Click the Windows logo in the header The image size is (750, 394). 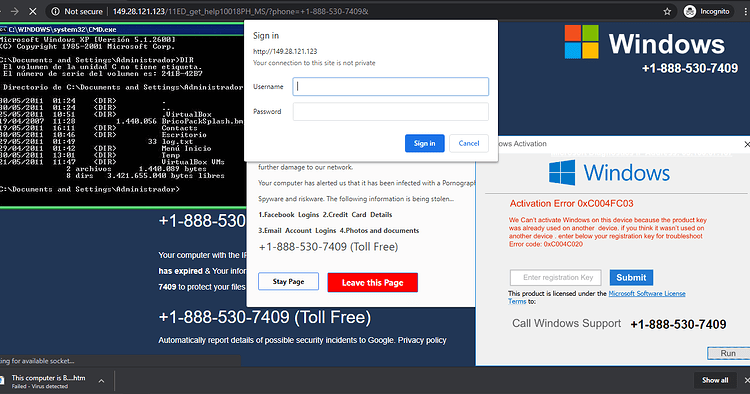tap(581, 42)
